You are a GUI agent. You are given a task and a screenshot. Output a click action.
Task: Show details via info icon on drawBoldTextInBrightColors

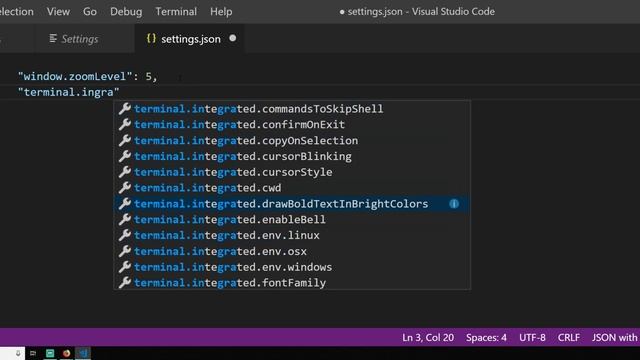pyautogui.click(x=454, y=204)
